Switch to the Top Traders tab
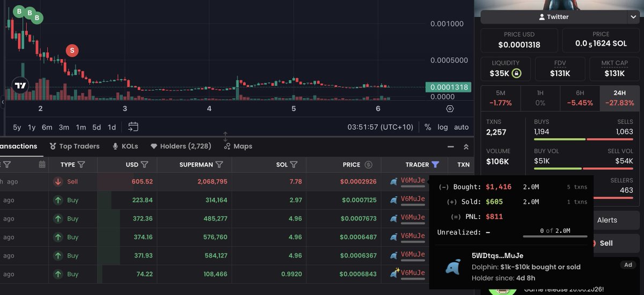 pos(74,146)
